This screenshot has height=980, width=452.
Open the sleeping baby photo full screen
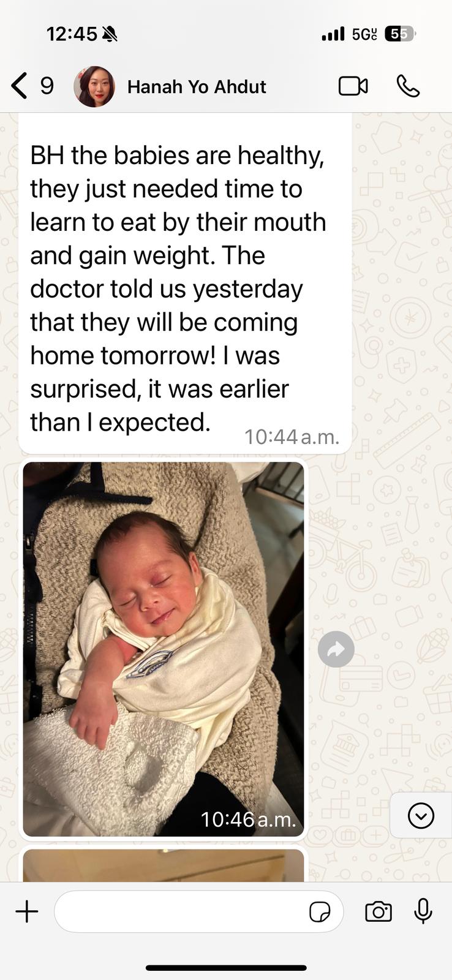pyautogui.click(x=164, y=649)
